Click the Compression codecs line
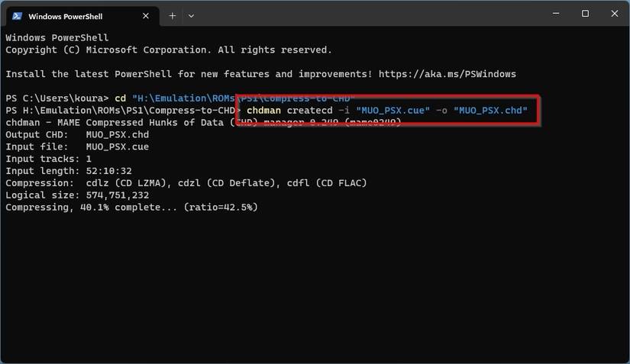 (x=186, y=182)
